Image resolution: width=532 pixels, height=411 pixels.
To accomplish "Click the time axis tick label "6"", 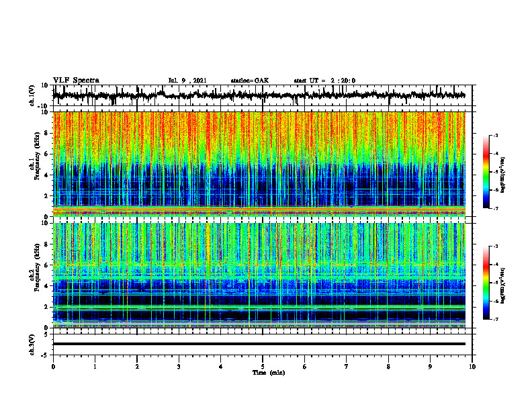I will (x=304, y=367).
